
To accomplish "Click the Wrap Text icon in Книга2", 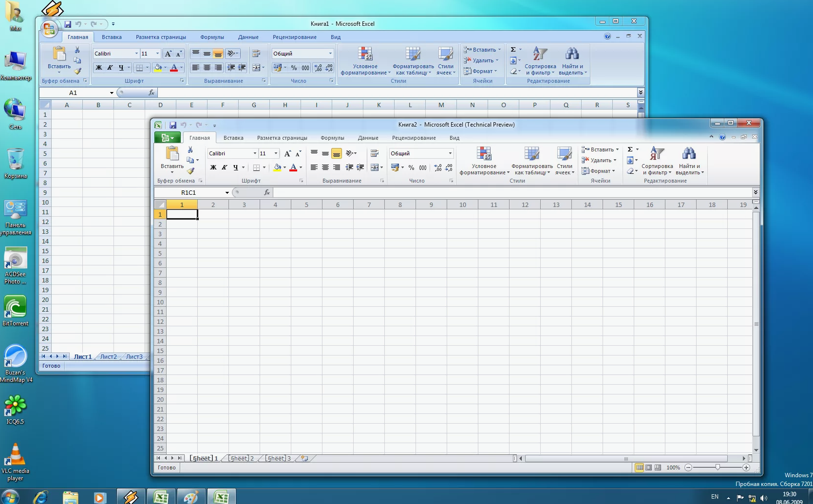I will (375, 153).
